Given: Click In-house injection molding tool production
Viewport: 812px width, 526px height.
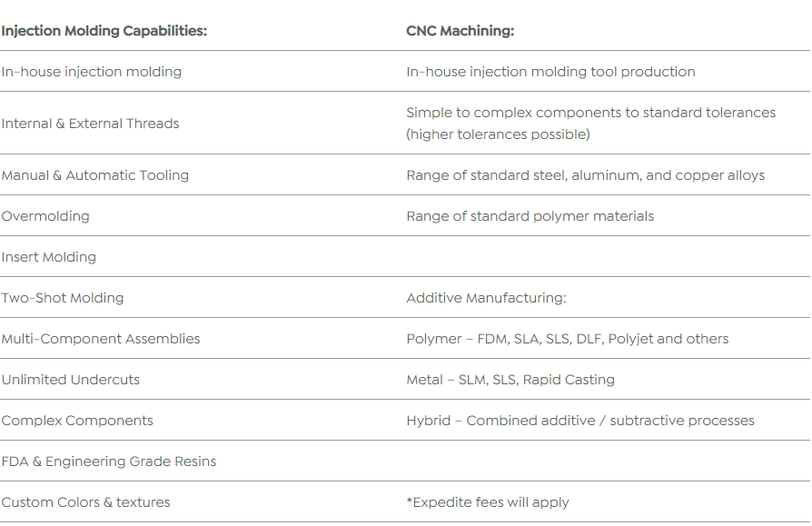Looking at the screenshot, I should tap(550, 72).
